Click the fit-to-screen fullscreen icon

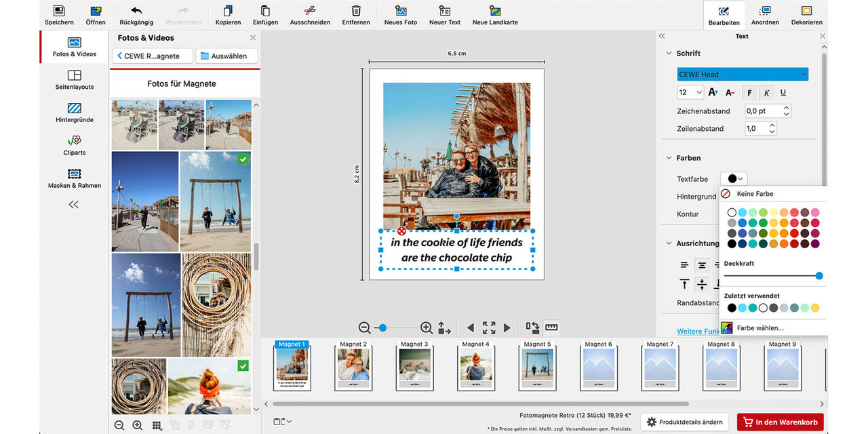pyautogui.click(x=489, y=328)
